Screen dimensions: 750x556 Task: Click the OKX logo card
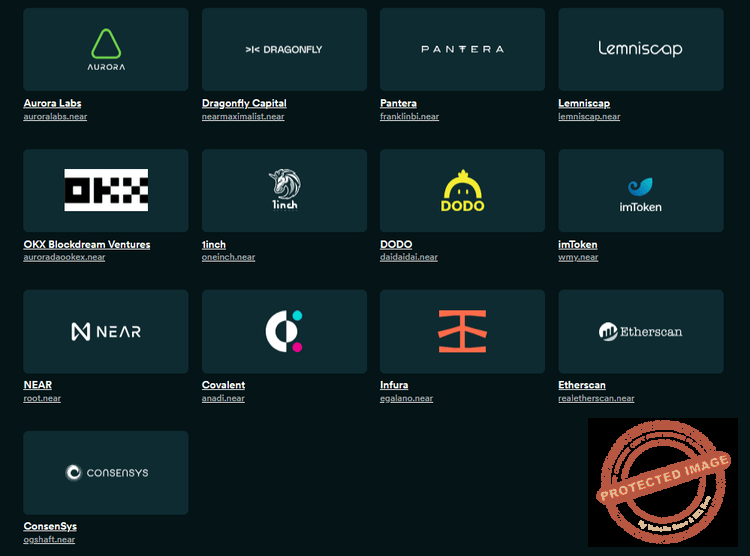106,190
